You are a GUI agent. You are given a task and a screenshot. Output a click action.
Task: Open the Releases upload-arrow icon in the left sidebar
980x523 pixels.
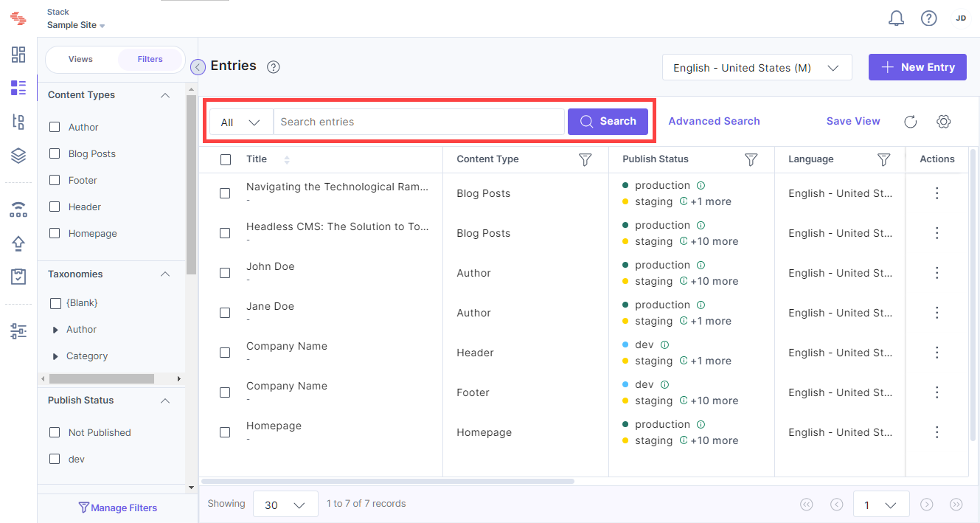(18, 243)
